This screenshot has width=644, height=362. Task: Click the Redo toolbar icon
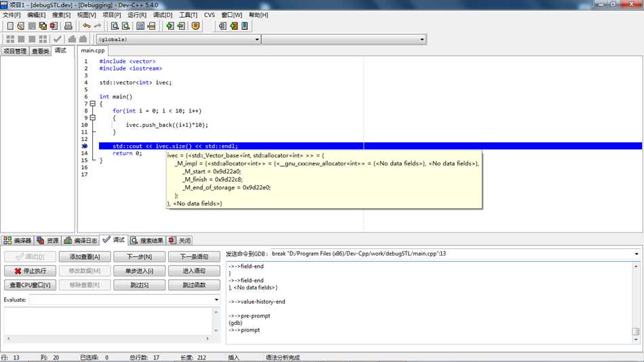(97, 26)
